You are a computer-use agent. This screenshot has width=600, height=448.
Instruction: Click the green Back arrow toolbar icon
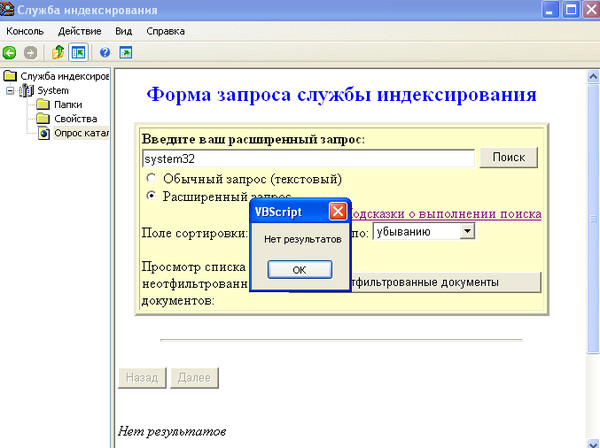pos(10,52)
